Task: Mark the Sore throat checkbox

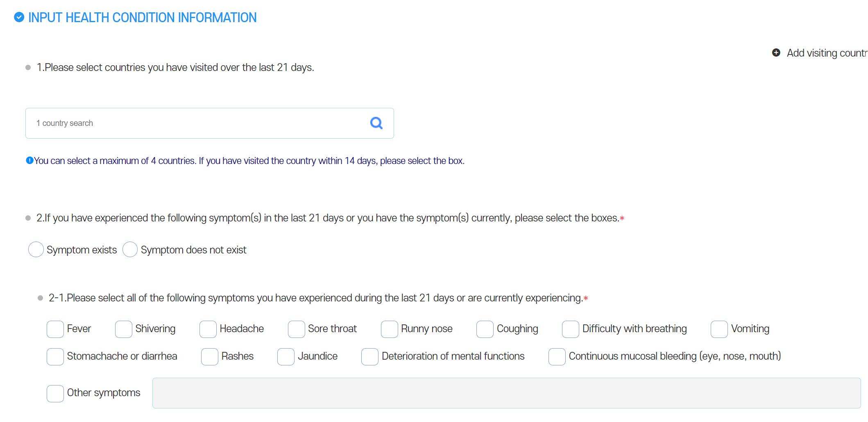Action: (297, 329)
